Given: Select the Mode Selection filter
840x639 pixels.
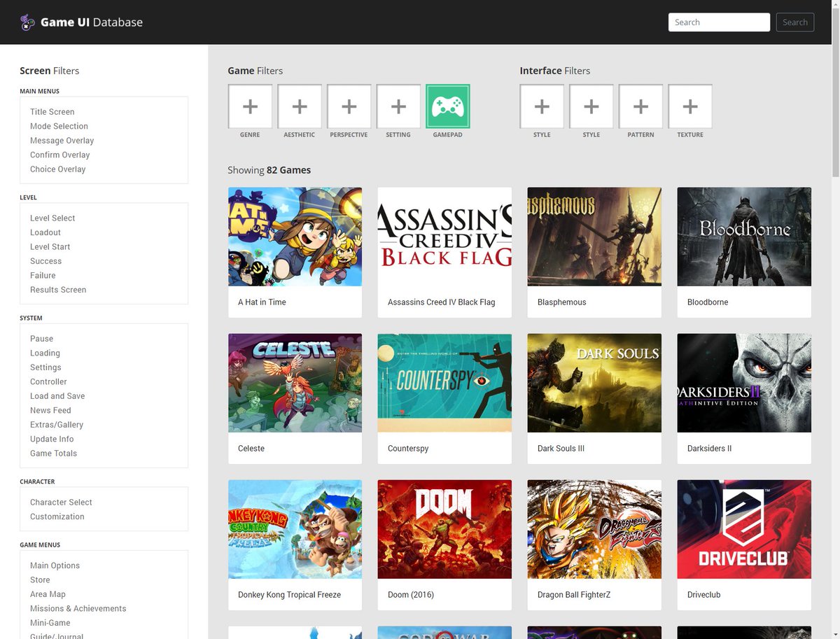Looking at the screenshot, I should click(59, 126).
